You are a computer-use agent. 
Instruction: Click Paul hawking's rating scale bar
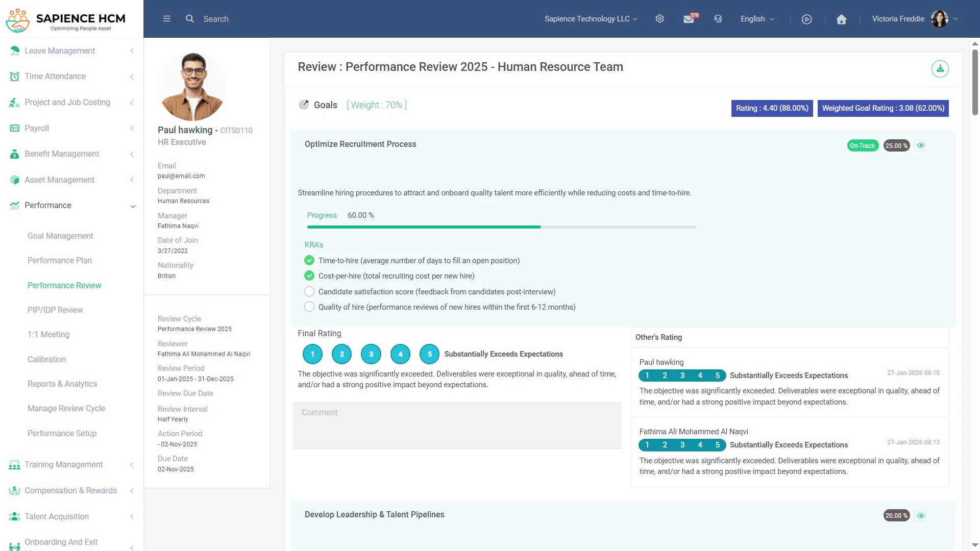point(682,375)
